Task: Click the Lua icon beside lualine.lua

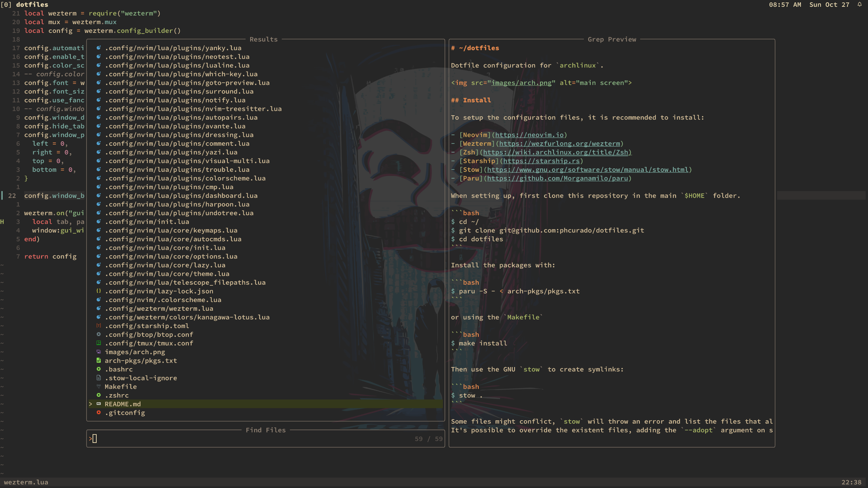Action: pos(98,65)
